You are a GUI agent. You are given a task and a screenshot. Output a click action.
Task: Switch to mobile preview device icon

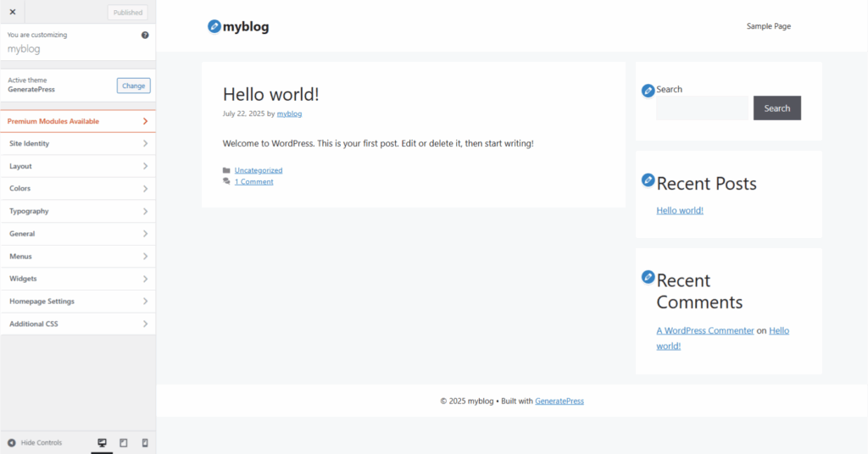click(145, 442)
